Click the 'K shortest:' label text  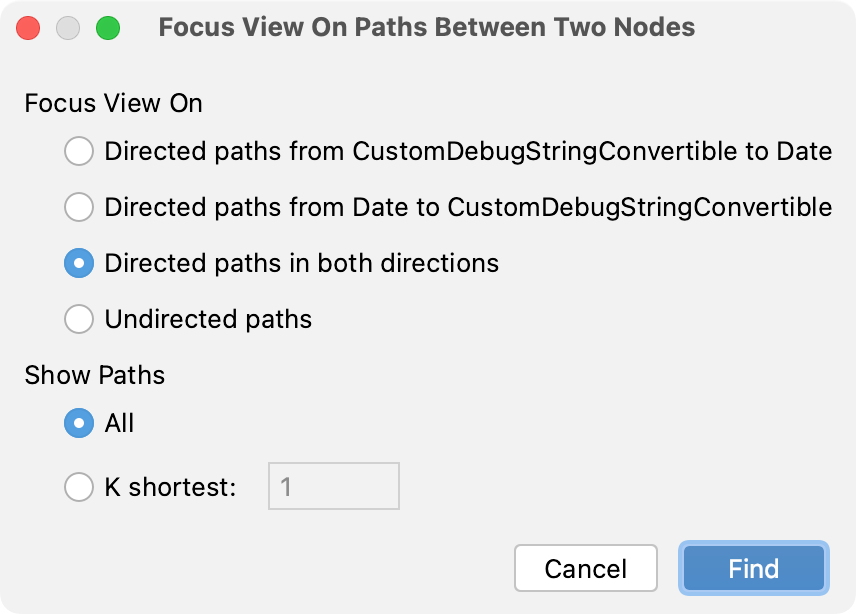[x=170, y=487]
